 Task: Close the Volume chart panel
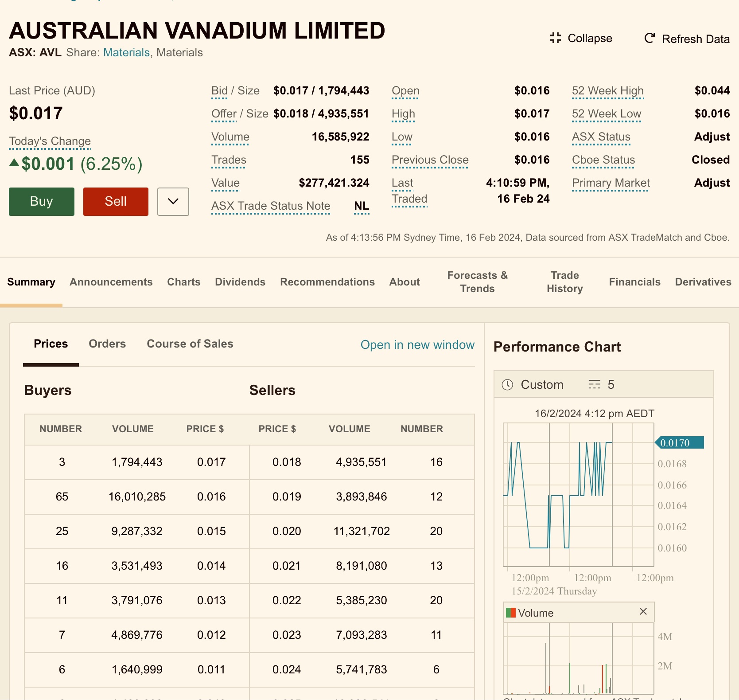coord(643,612)
